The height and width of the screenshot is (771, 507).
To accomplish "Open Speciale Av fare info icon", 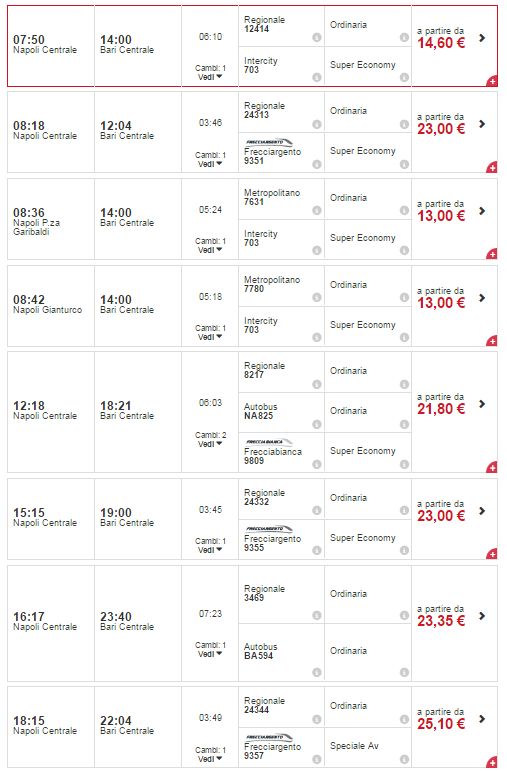I will click(404, 759).
